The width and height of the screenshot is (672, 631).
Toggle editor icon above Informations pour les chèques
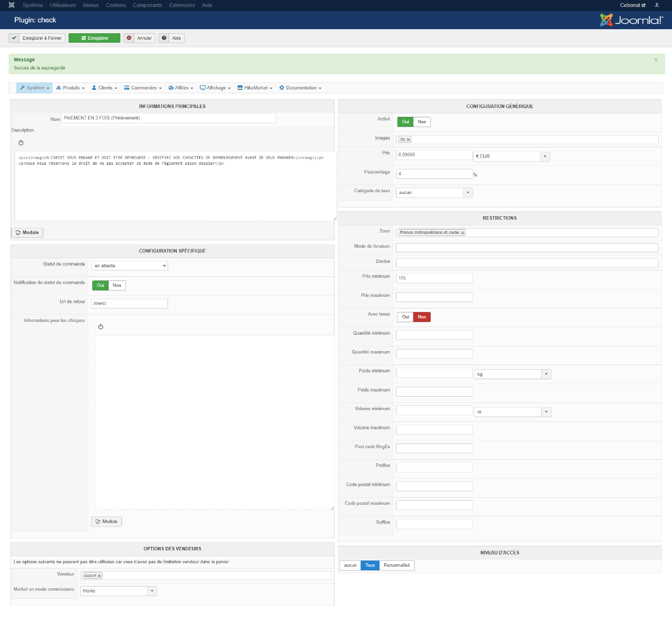tap(101, 327)
